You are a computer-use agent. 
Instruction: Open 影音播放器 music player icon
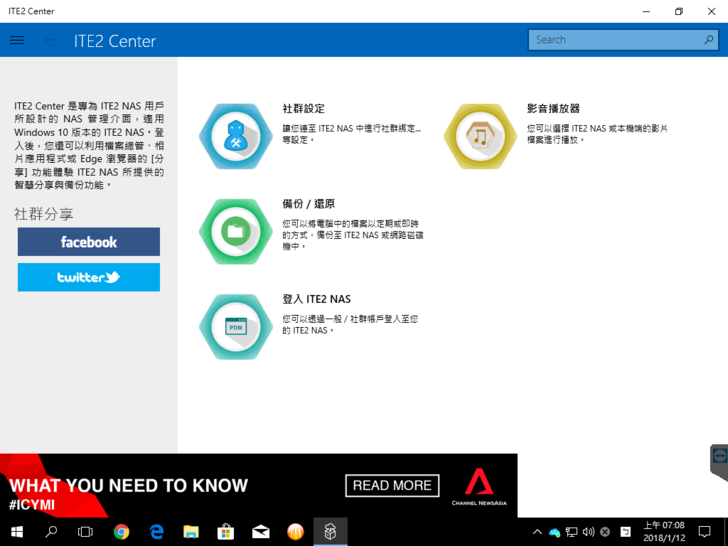480,136
